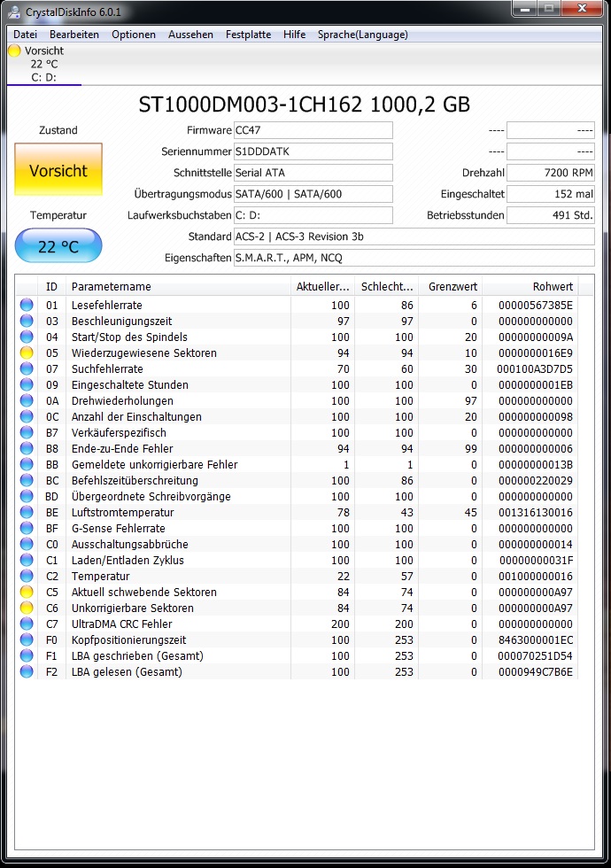Open the Aussehen menu
This screenshot has width=611, height=868.
[190, 35]
